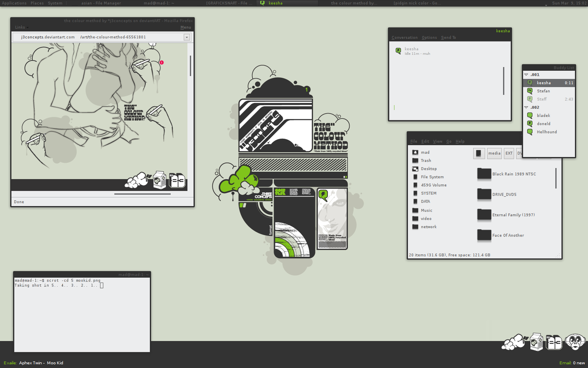Click the conversation window scrollbar
Screen dimensions: 588x368
click(x=503, y=81)
